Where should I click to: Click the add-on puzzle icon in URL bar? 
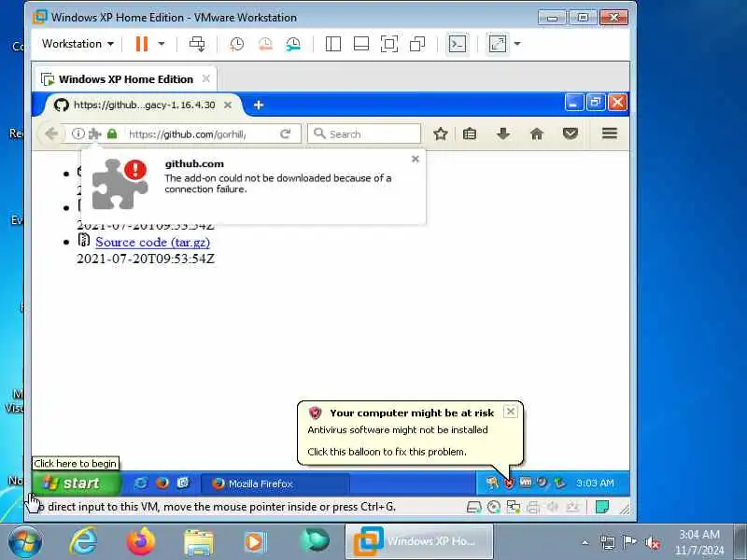pos(95,133)
